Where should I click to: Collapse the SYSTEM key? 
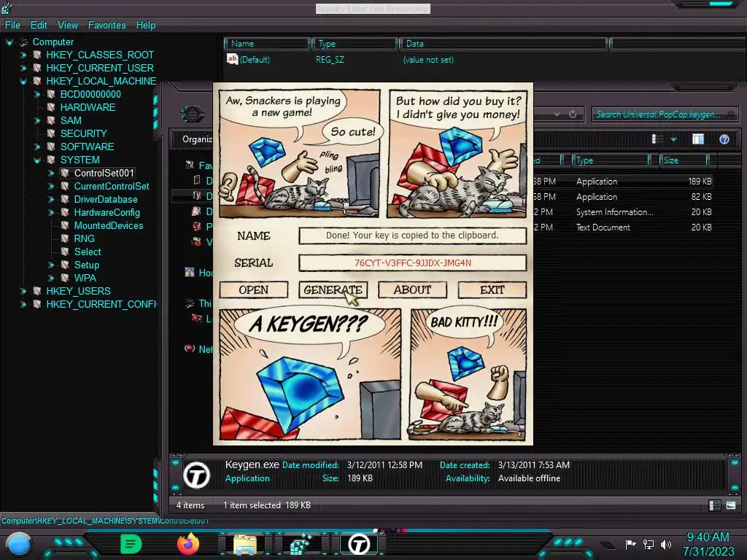[36, 160]
